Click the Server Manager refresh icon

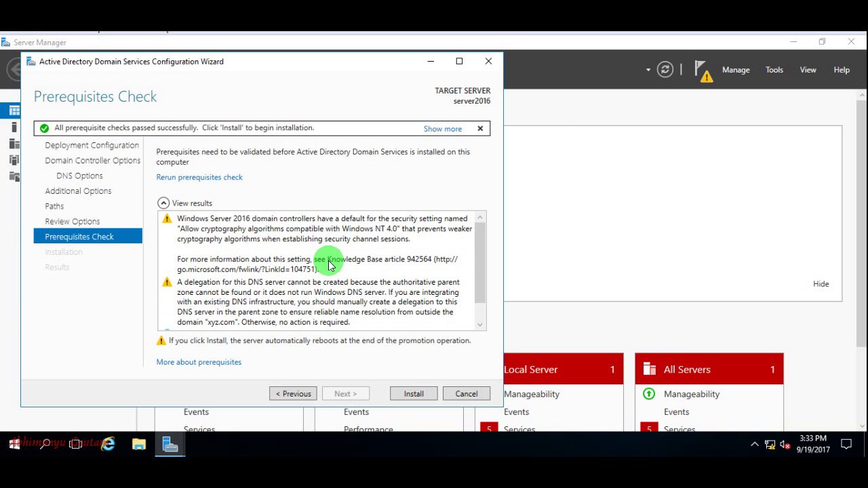click(665, 69)
